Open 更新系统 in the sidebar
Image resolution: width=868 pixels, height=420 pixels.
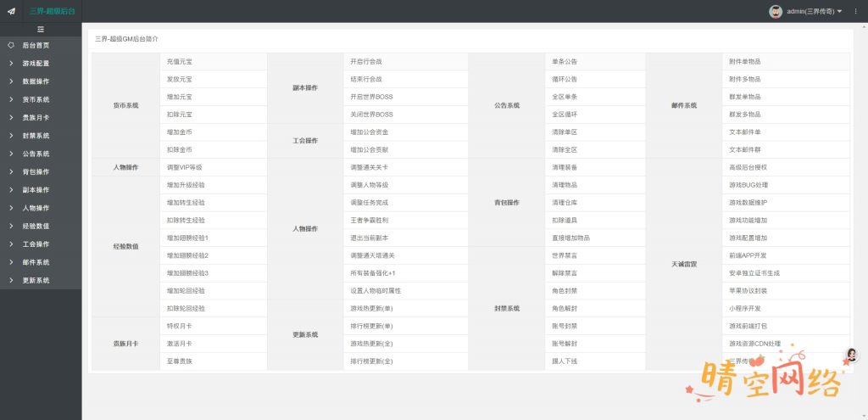[x=36, y=280]
